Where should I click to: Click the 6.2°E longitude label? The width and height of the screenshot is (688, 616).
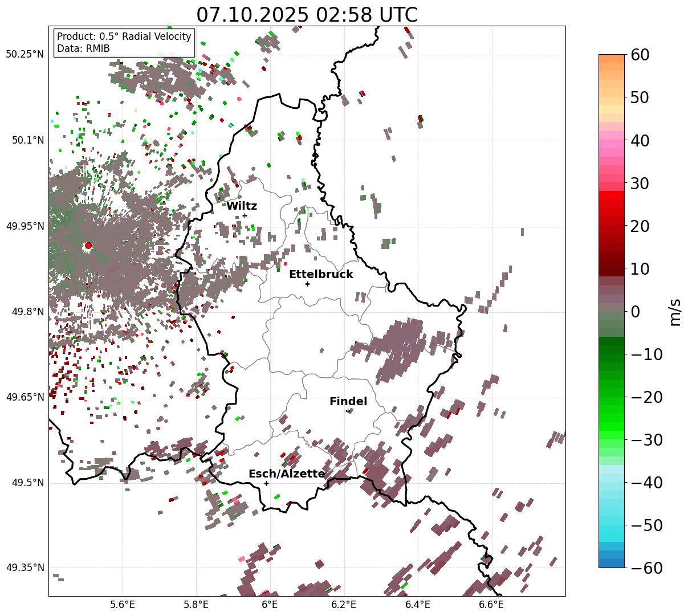344,605
